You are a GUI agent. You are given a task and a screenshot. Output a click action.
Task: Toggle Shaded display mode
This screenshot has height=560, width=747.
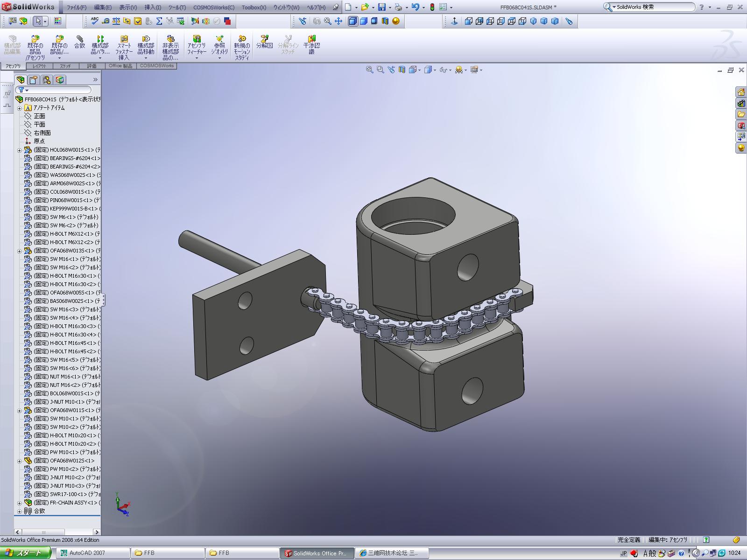tap(364, 21)
